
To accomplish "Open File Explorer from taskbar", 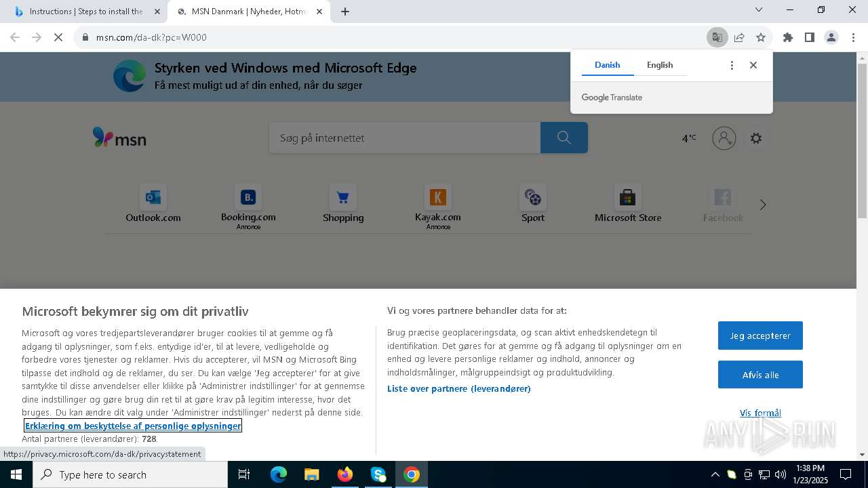I will pos(311,474).
